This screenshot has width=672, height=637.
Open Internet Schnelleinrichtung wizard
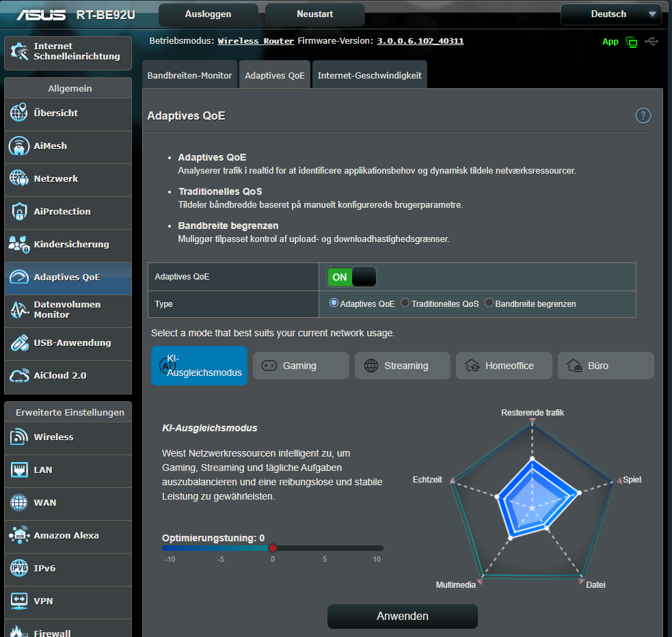68,52
